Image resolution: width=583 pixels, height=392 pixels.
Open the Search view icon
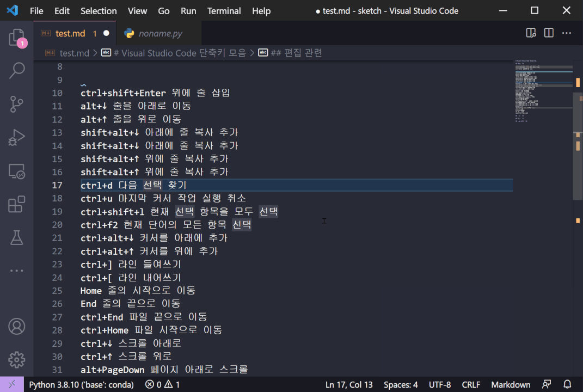coord(17,70)
